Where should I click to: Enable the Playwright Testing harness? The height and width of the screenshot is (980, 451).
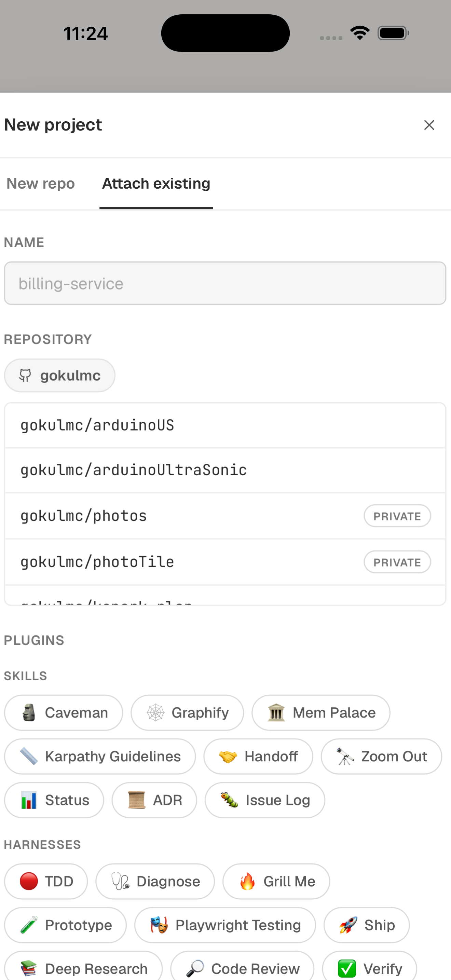[x=225, y=925]
